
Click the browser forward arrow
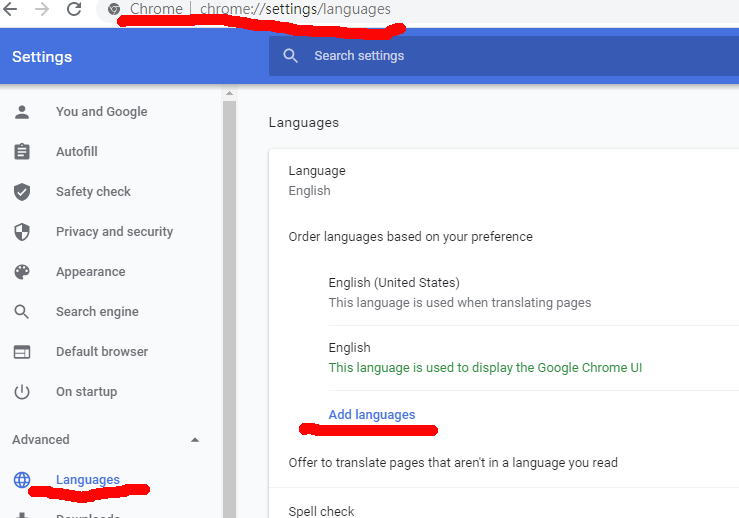point(42,9)
